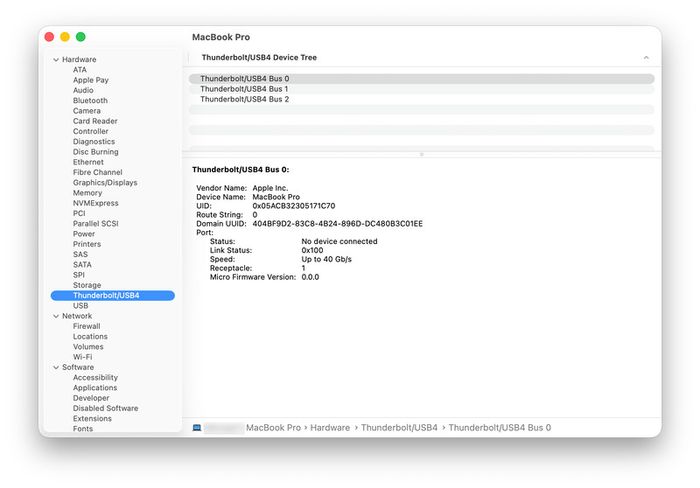Click MacBook Pro in the path bar
Screen dimensions: 700x488
click(x=273, y=428)
